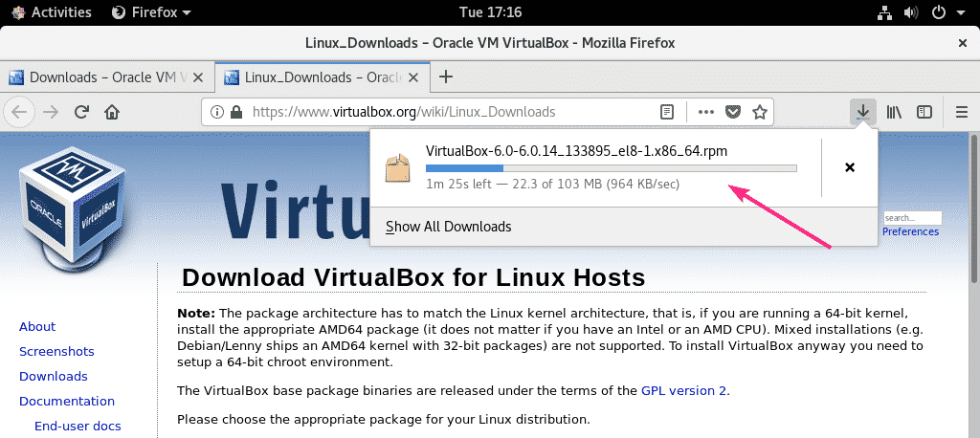Cancel the VirtualBox rpm download

coord(850,167)
